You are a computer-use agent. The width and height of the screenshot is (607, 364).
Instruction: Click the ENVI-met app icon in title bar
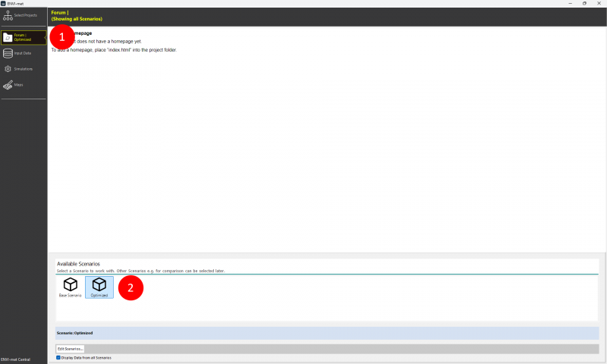[x=3, y=3]
